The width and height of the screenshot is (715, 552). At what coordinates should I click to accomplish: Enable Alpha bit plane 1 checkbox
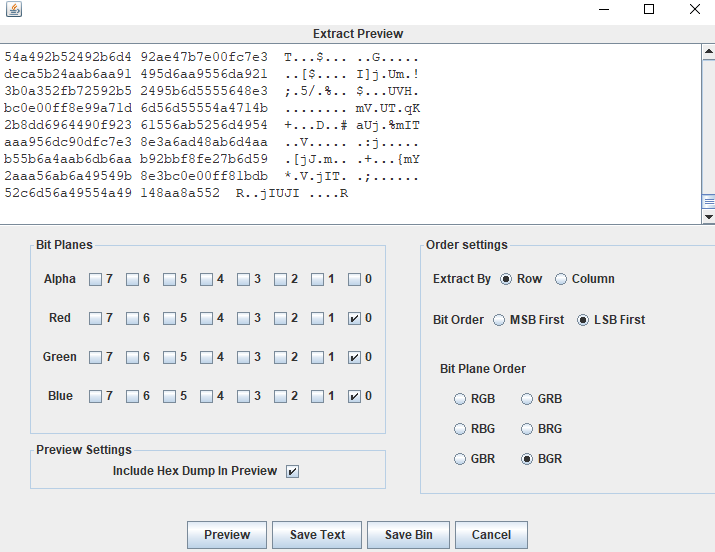coord(317,279)
